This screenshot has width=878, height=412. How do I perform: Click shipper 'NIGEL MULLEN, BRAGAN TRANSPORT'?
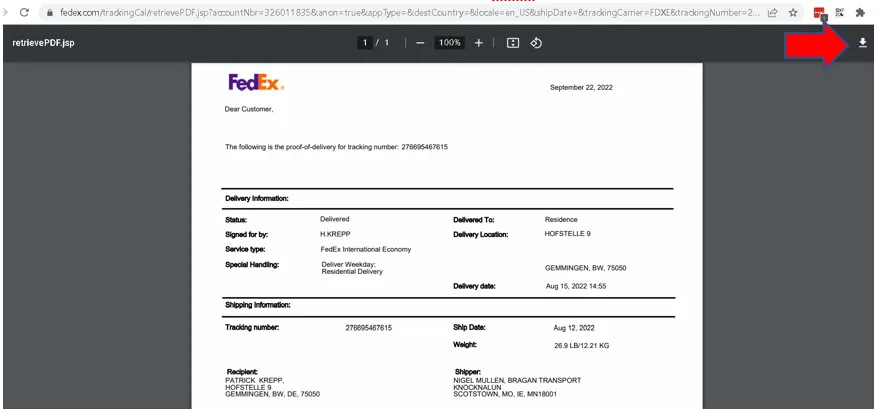pos(517,381)
